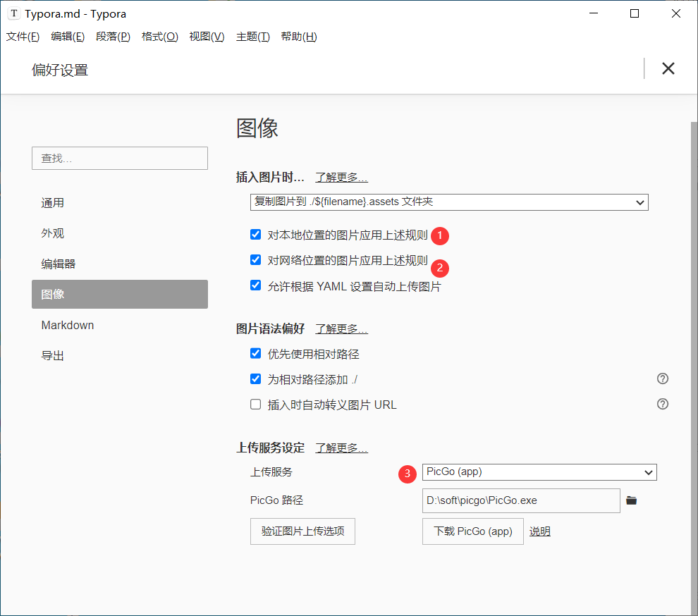Open 了解更多 link next to 插入图片时
The image size is (698, 616).
click(x=341, y=178)
